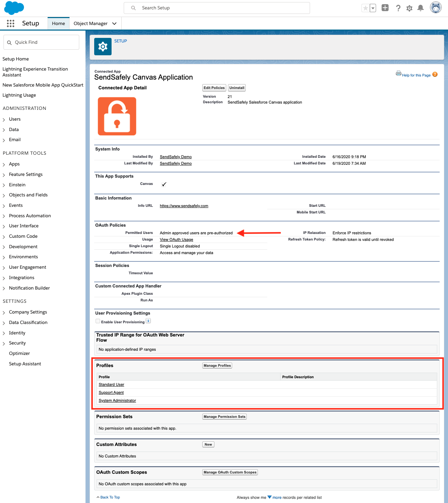This screenshot has width=448, height=503.
Task: Open the Object Manager tab
Action: [x=90, y=23]
